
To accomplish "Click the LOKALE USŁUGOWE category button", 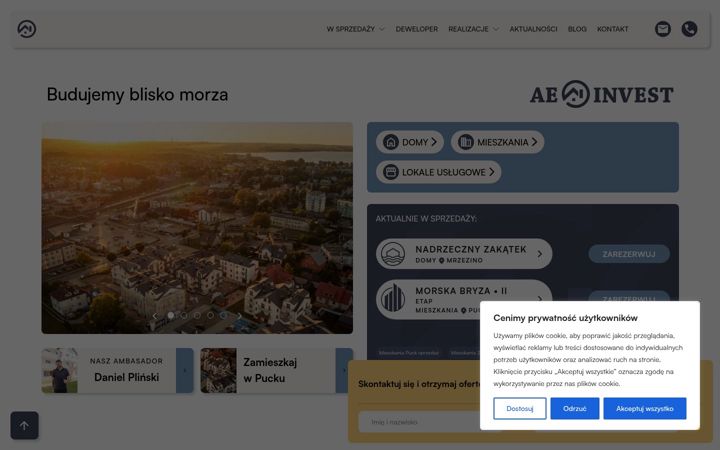I will tap(439, 172).
